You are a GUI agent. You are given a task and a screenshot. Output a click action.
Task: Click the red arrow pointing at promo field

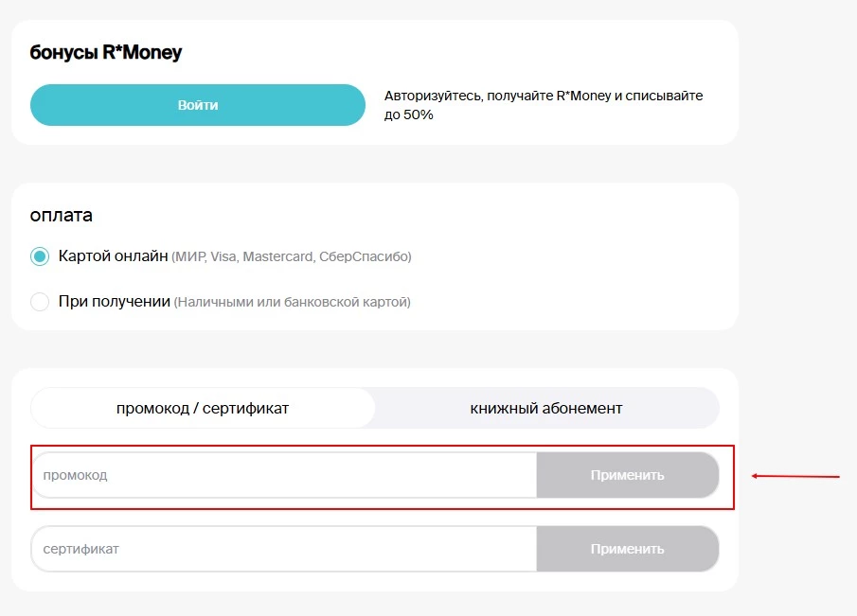click(795, 476)
